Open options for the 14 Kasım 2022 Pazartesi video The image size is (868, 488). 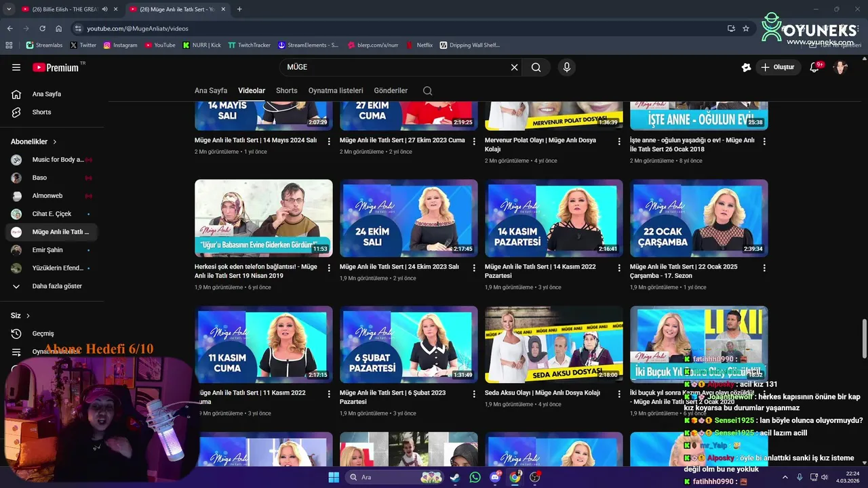click(x=619, y=268)
